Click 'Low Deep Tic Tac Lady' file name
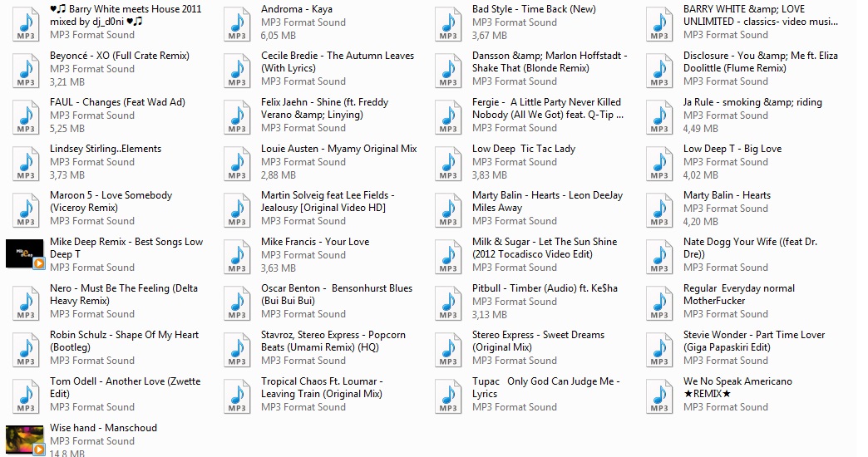This screenshot has width=868, height=457. click(524, 149)
